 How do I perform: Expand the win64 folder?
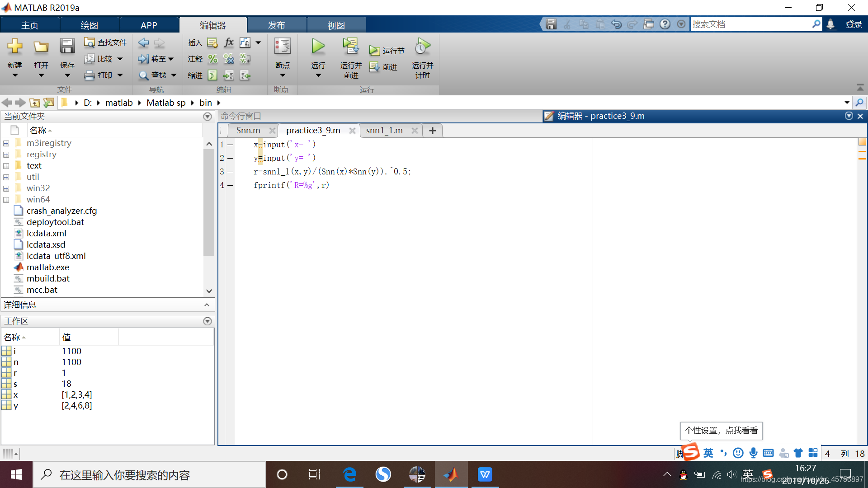coord(6,200)
